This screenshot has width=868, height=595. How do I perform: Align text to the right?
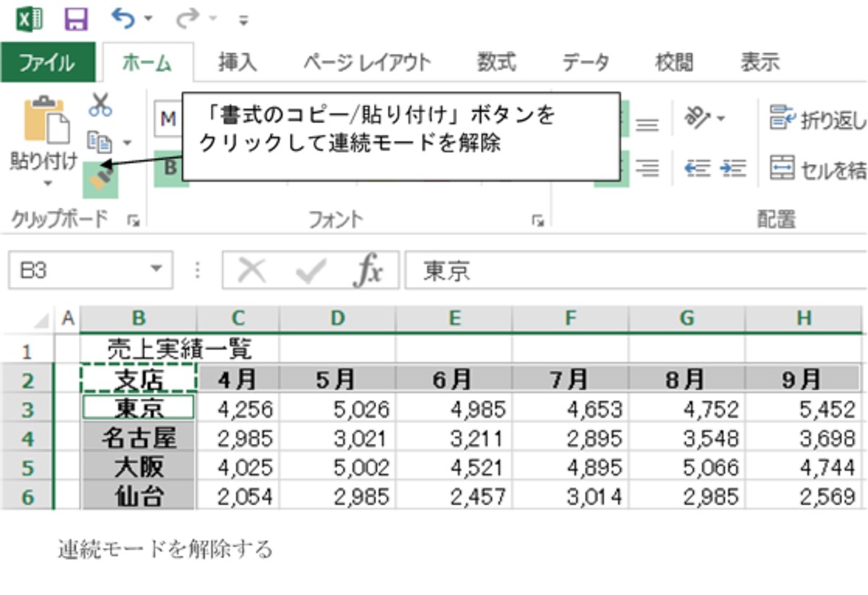(x=646, y=169)
